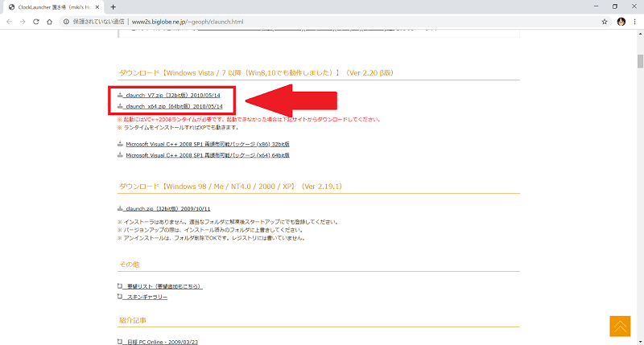Image resolution: width=644 pixels, height=345 pixels.
Task: Bookmark this page with the star icon
Action: point(605,22)
